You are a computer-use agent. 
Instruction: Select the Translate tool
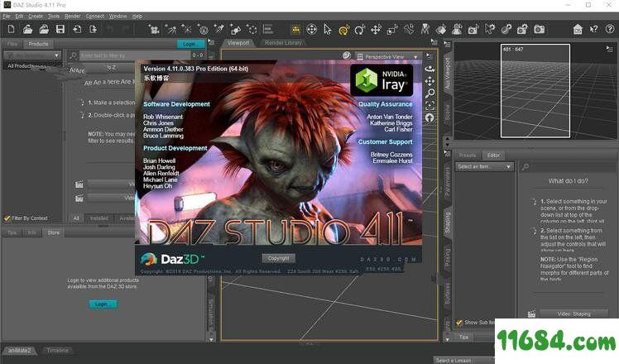[x=376, y=30]
